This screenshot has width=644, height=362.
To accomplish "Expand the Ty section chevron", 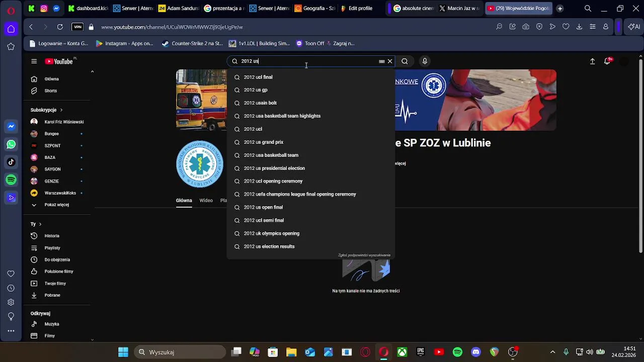I will 40,224.
